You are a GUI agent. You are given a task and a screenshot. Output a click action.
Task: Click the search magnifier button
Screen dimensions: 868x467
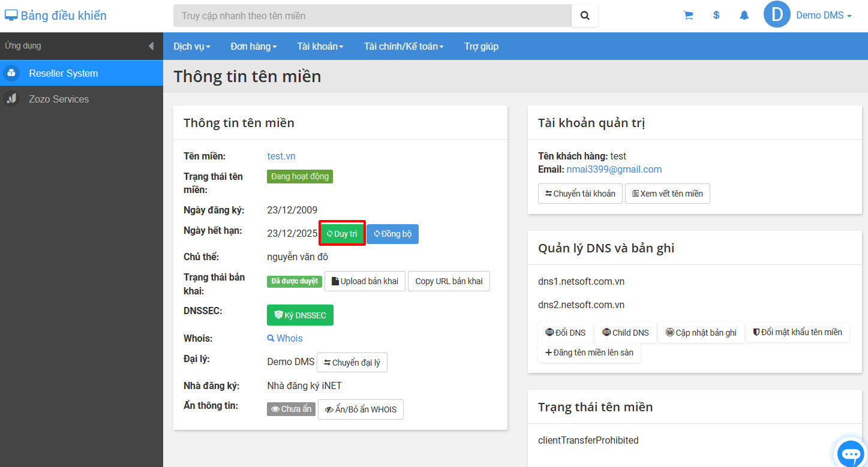point(585,16)
